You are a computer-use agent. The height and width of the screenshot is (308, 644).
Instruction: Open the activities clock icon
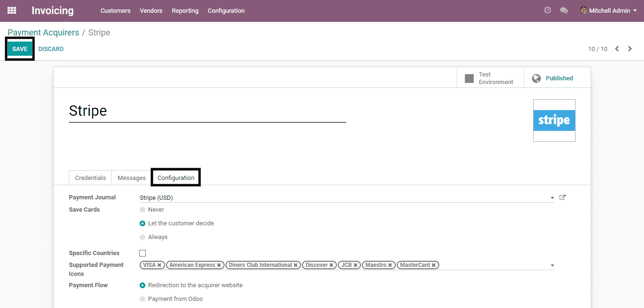[547, 10]
